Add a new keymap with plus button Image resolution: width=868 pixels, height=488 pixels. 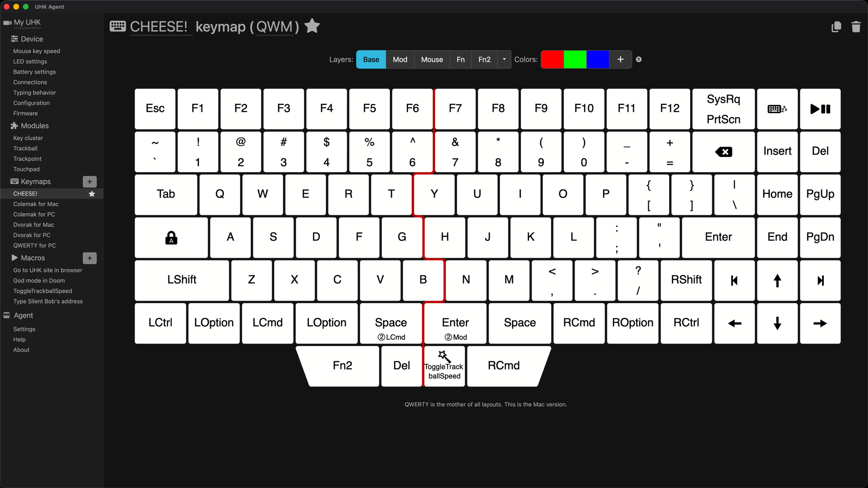pyautogui.click(x=90, y=182)
